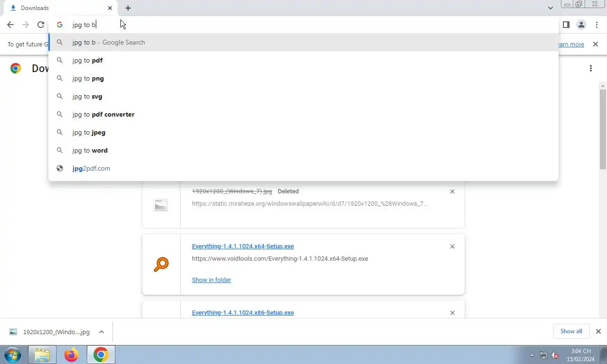Click search icon beside 'jpg to png'
The height and width of the screenshot is (364, 607).
(x=60, y=78)
